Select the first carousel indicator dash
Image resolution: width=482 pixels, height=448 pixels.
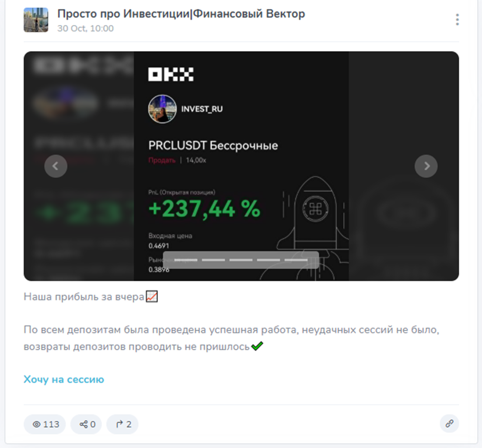tap(186, 260)
